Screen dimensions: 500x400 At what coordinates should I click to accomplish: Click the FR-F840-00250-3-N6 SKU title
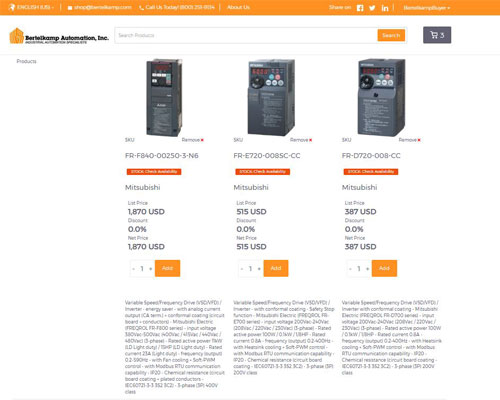[162, 156]
